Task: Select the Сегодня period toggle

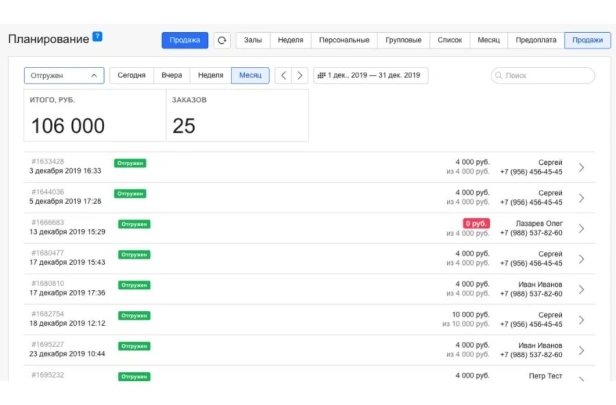Action: tap(131, 76)
